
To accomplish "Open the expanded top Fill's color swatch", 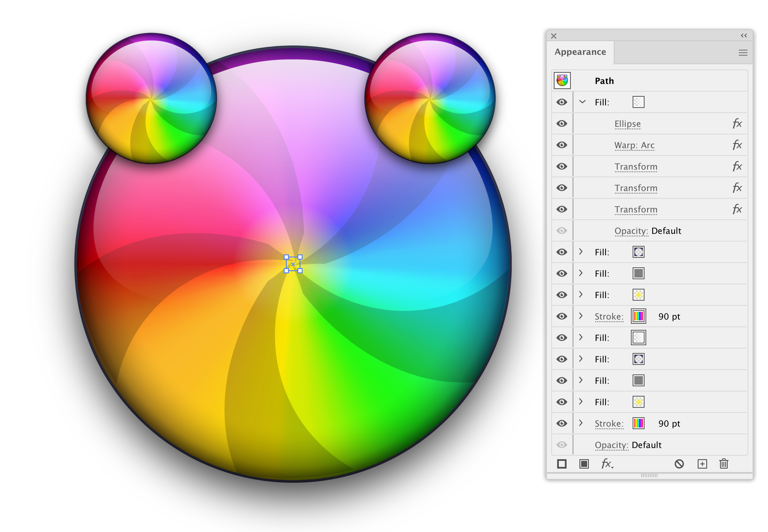I will tap(639, 102).
